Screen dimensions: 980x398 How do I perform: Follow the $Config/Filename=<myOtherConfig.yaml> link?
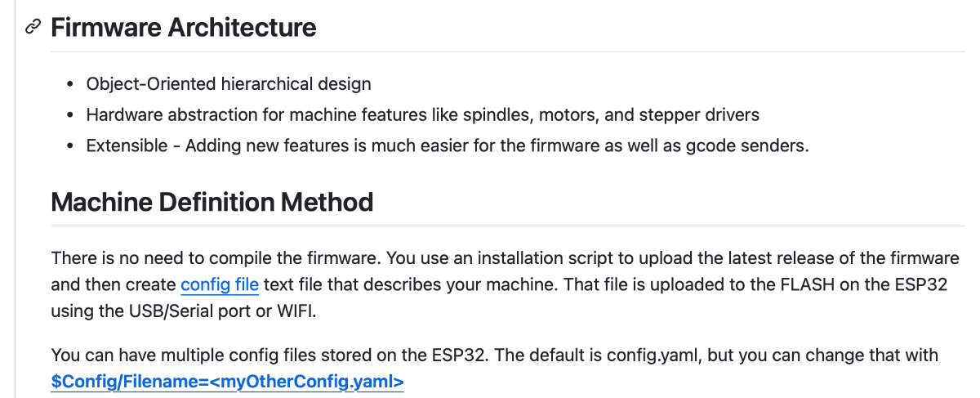(x=227, y=381)
